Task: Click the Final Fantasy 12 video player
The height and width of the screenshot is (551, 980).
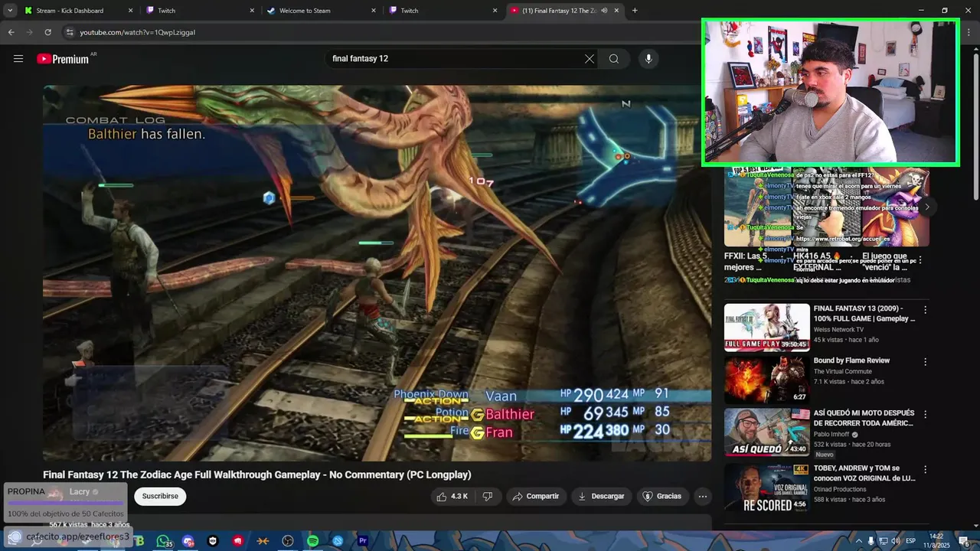Action: (x=377, y=273)
